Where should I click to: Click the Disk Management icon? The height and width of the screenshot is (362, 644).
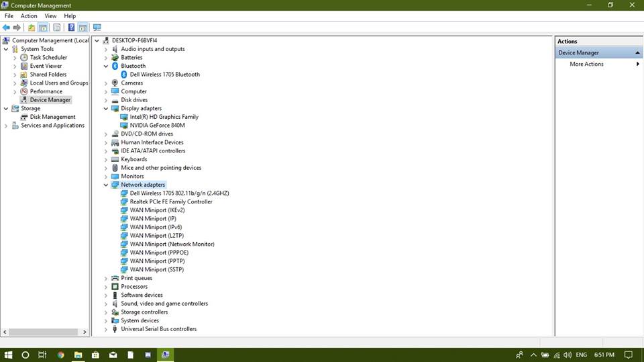click(x=24, y=117)
